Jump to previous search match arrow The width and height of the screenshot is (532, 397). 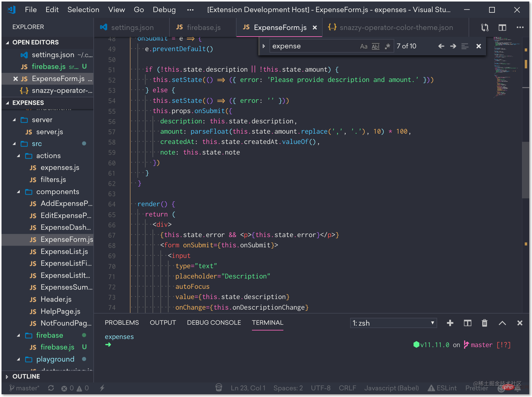(441, 46)
